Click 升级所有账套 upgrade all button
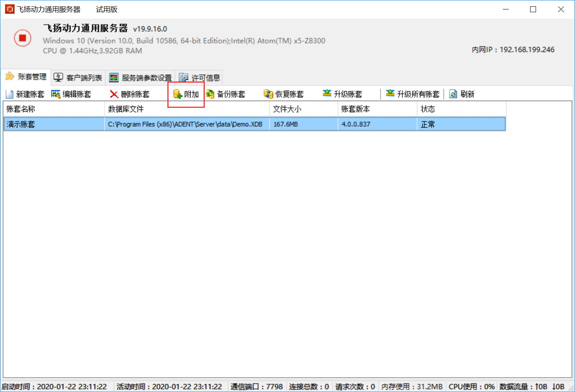The height and width of the screenshot is (392, 575). [412, 94]
